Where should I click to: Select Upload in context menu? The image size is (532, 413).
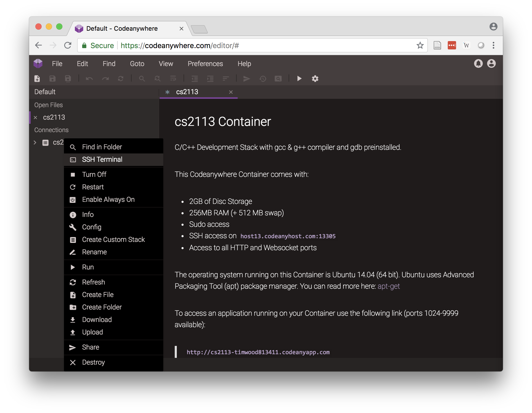pyautogui.click(x=114, y=332)
